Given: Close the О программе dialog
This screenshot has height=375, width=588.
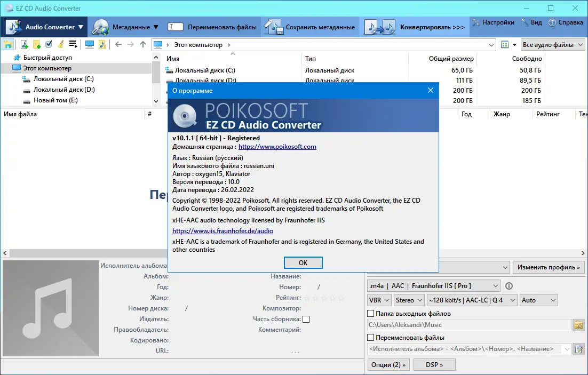Looking at the screenshot, I should (x=431, y=90).
